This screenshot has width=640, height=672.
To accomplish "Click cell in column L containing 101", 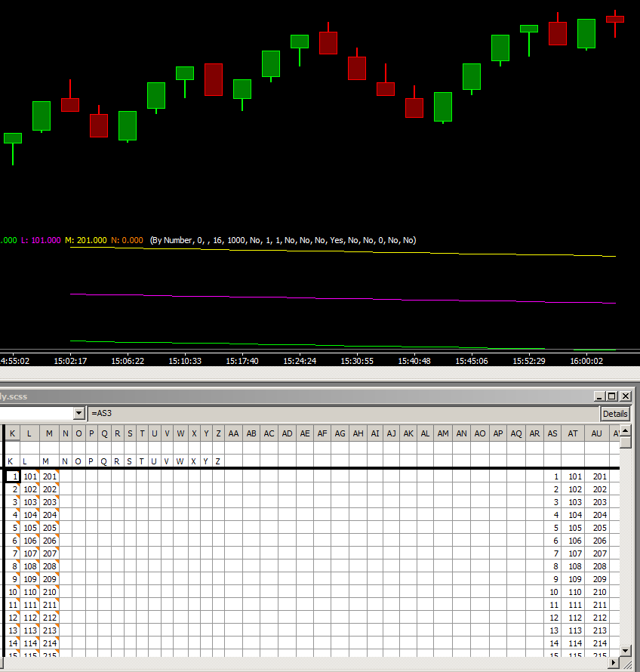I will pos(30,476).
